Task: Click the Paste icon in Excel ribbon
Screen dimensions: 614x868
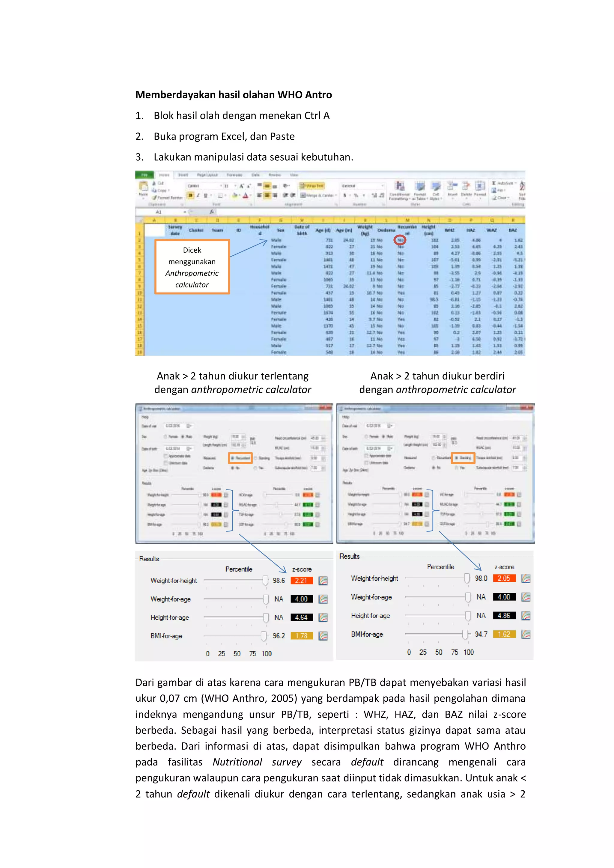Action: pyautogui.click(x=143, y=187)
